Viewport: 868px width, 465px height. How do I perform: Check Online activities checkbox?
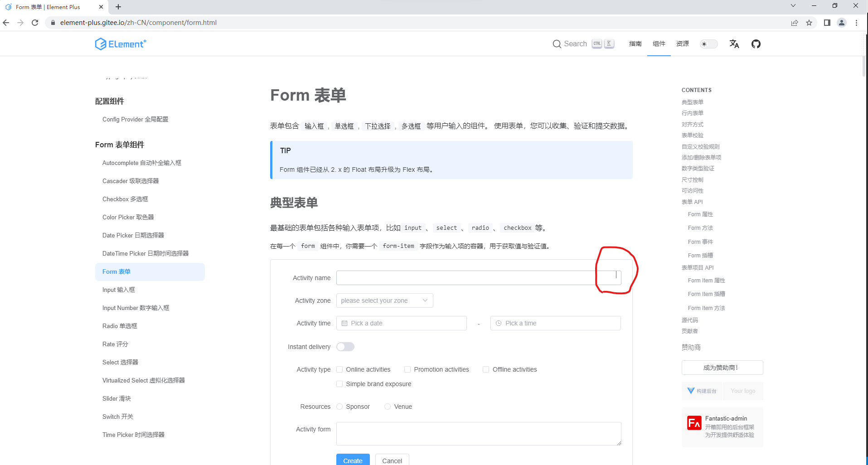pos(339,369)
